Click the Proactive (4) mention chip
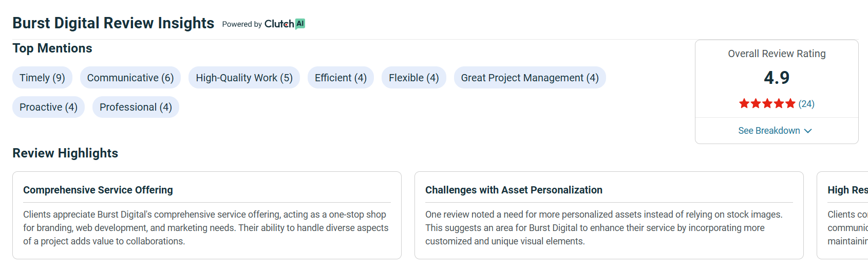 48,107
